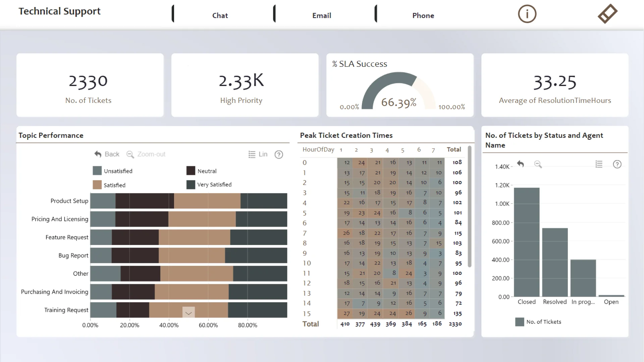Click the Product Setup bar label
This screenshot has height=362, width=644.
(69, 201)
